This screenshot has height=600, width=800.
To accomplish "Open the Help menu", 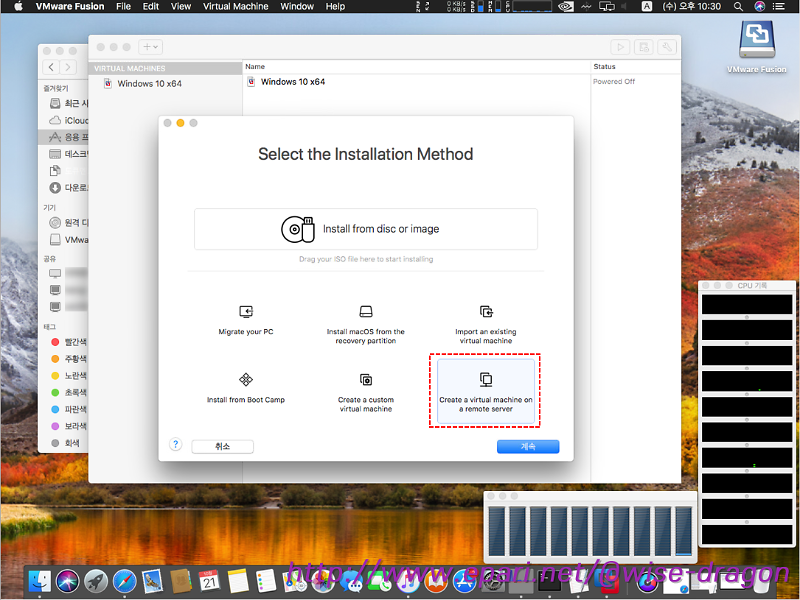I will (x=335, y=7).
